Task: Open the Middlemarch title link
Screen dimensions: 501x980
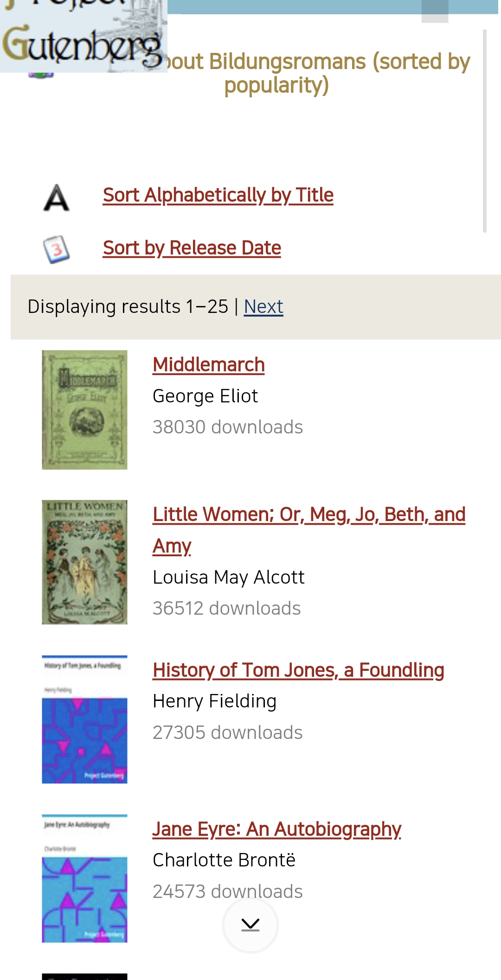Action: (x=209, y=365)
